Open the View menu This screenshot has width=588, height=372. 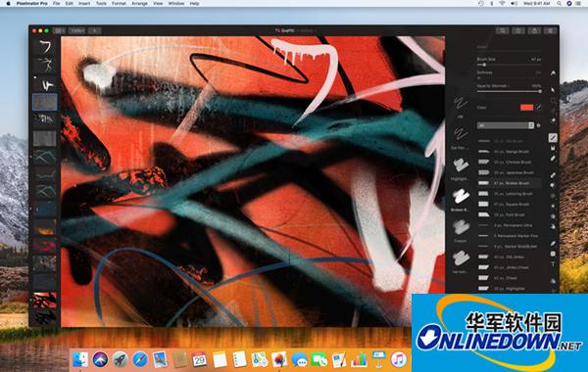click(158, 3)
